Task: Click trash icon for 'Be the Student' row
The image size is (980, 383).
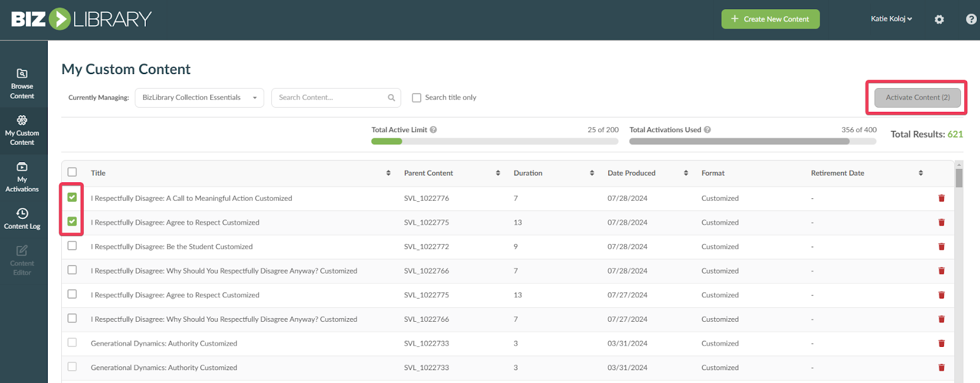Action: coord(941,247)
